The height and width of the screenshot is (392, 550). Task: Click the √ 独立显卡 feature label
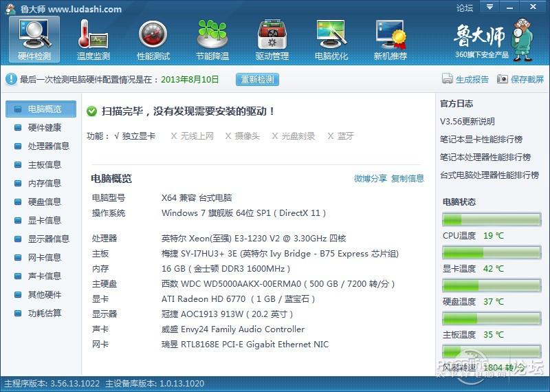[135, 136]
